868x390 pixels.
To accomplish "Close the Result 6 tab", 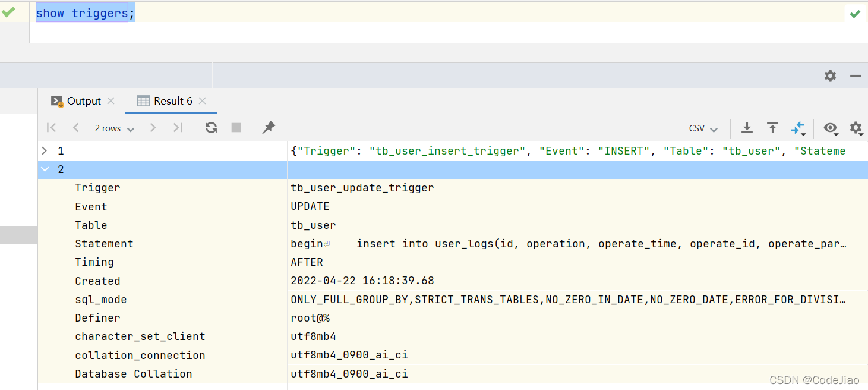I will [x=203, y=101].
